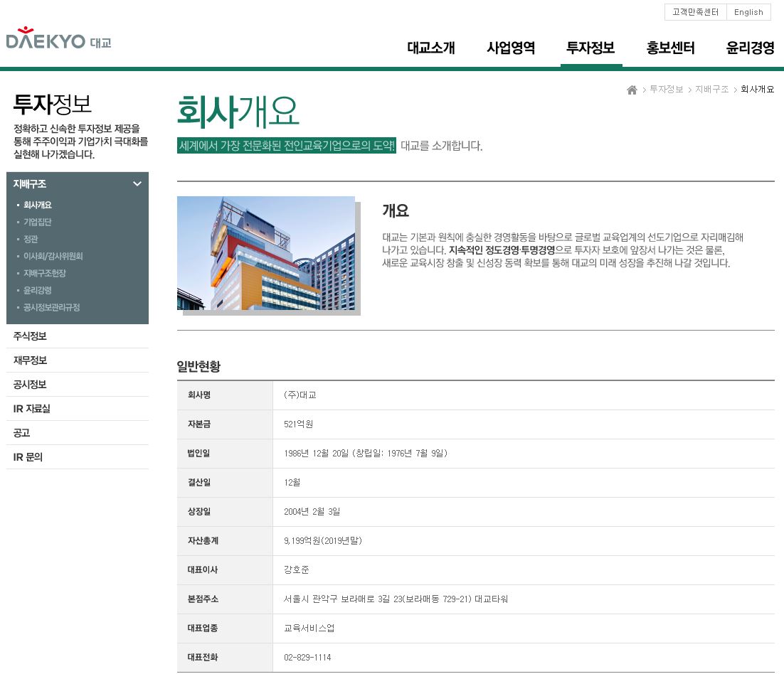Collapse the 지배구조 sidebar section chevron
Viewport: 784px width, 674px height.
pos(137,184)
